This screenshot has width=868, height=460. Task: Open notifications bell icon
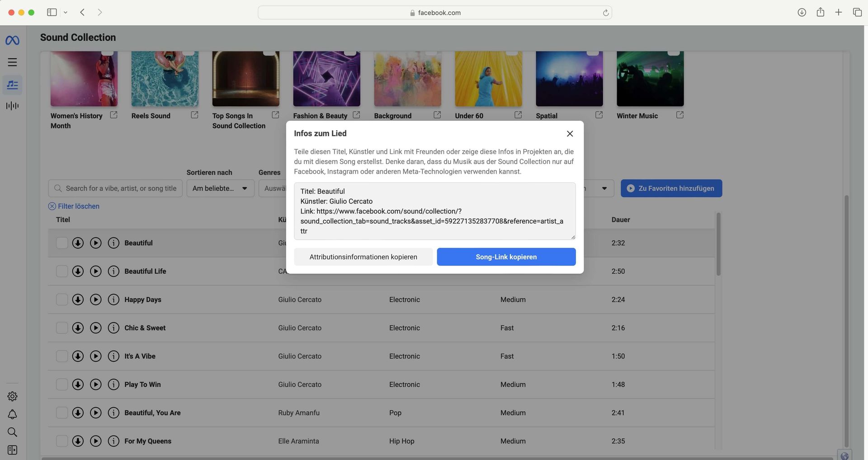[12, 414]
